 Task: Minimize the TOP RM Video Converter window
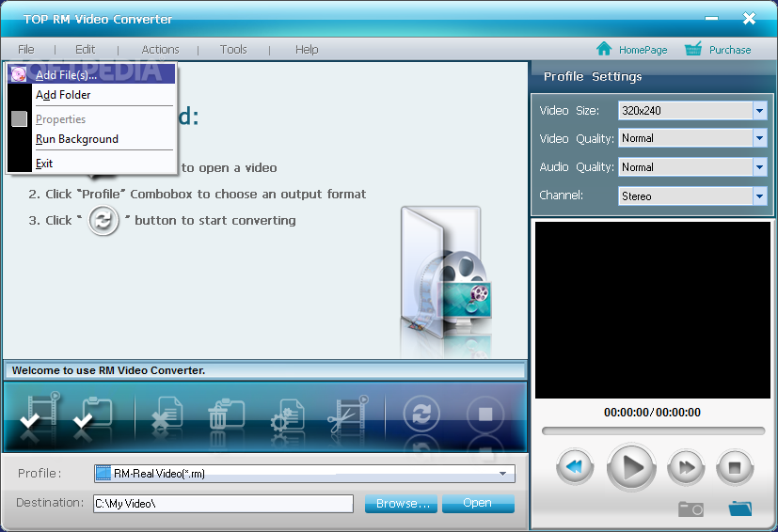click(711, 19)
